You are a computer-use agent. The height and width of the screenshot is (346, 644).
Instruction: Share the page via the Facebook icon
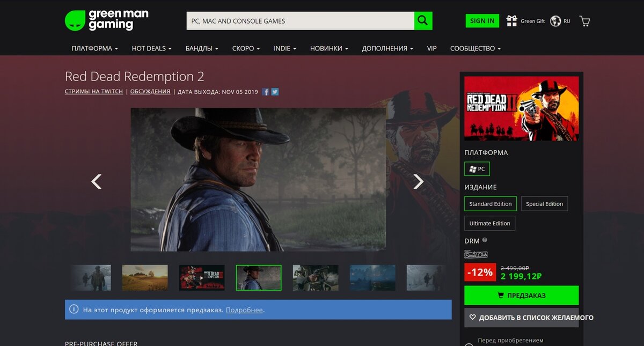coord(265,91)
